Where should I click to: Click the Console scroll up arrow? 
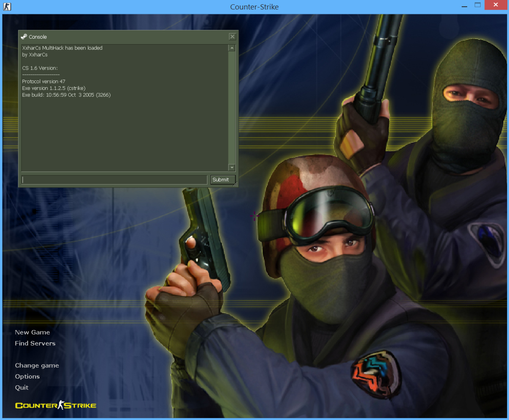(x=232, y=48)
